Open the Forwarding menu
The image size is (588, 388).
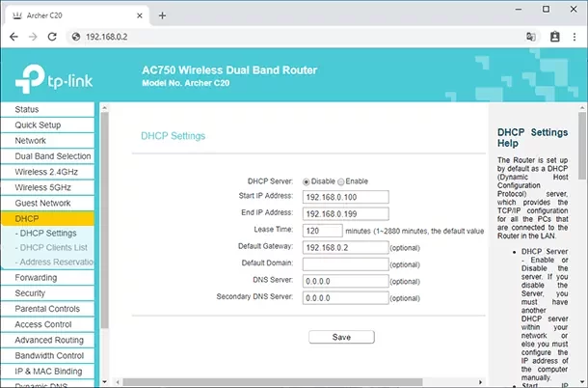coord(47,278)
